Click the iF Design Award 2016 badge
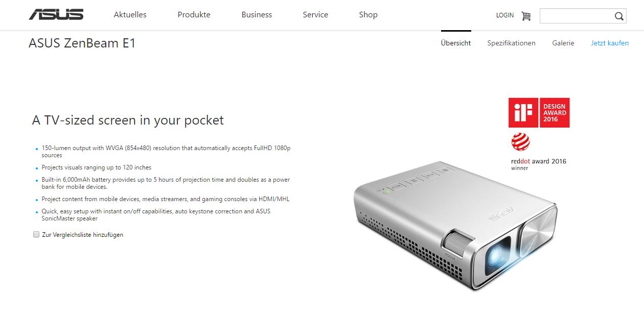The width and height of the screenshot is (644, 318). click(x=539, y=113)
